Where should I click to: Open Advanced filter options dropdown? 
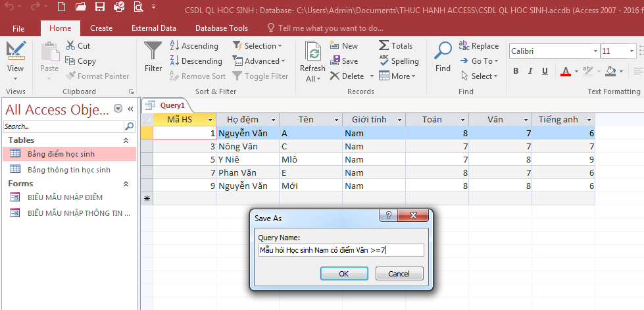259,61
